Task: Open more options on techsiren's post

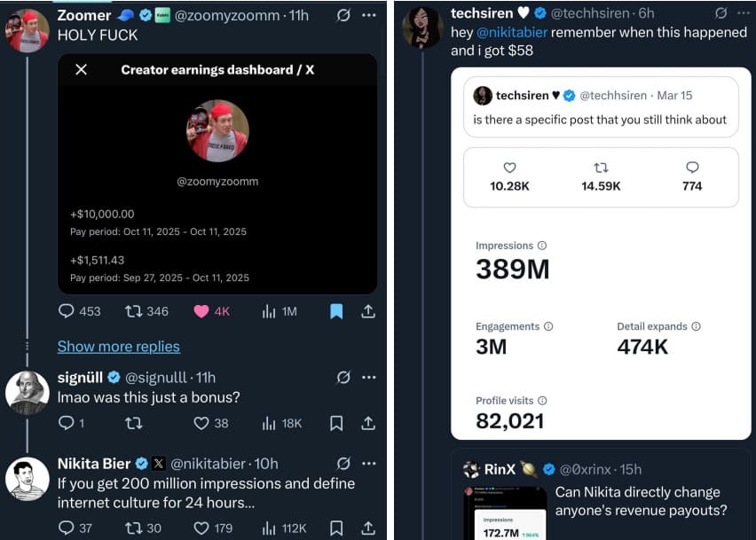Action: pos(744,12)
